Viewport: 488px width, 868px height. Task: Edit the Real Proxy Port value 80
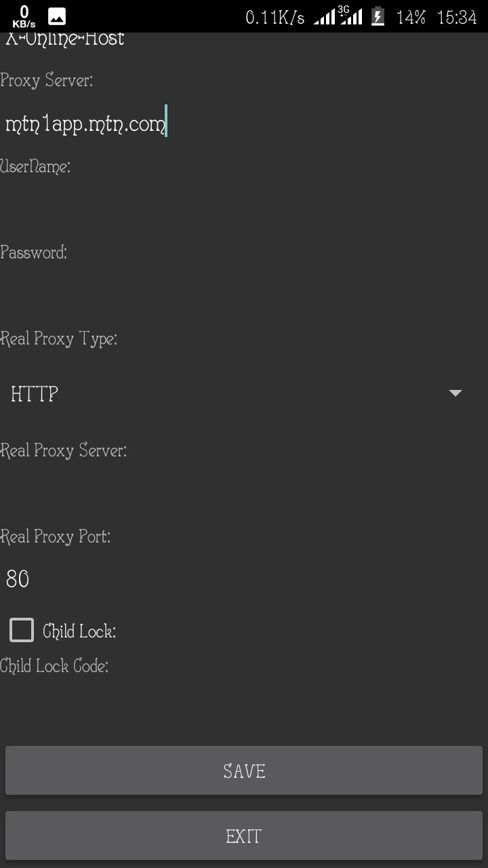click(244, 578)
